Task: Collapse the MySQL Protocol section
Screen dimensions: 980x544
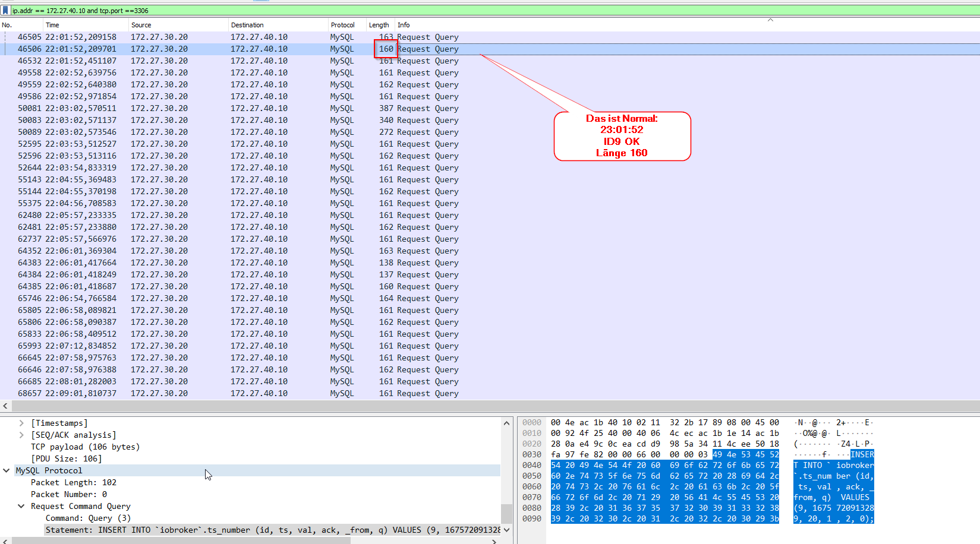Action: [x=7, y=470]
